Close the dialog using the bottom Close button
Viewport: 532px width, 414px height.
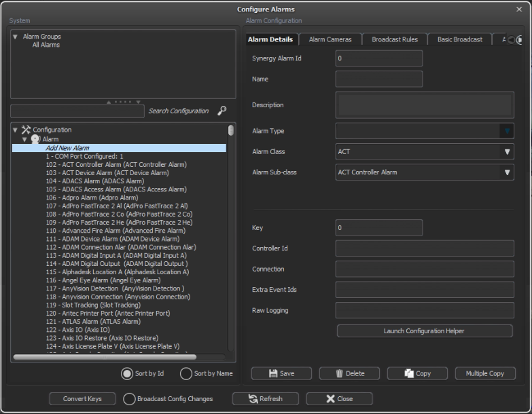339,399
